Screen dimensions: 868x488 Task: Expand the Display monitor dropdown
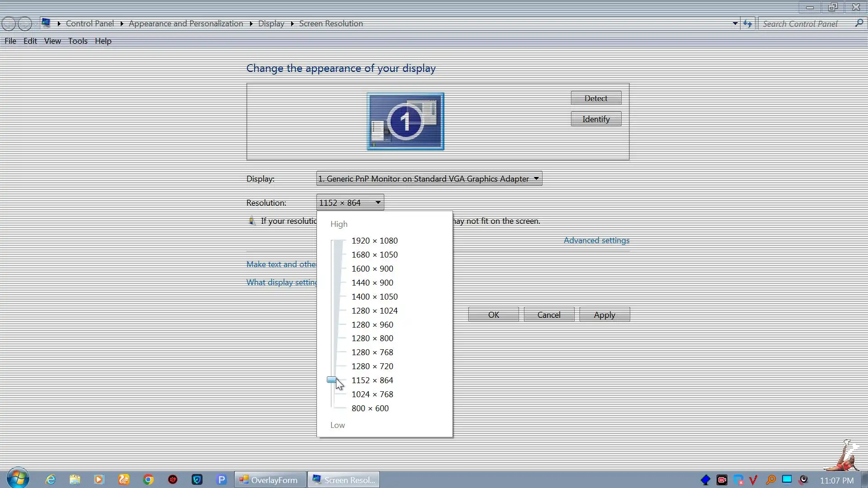pyautogui.click(x=536, y=178)
